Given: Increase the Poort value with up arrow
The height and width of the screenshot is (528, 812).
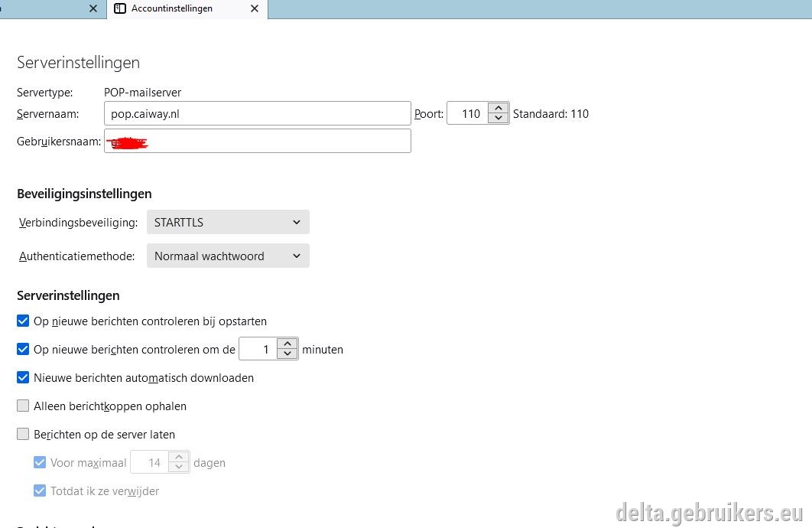Looking at the screenshot, I should 499,108.
